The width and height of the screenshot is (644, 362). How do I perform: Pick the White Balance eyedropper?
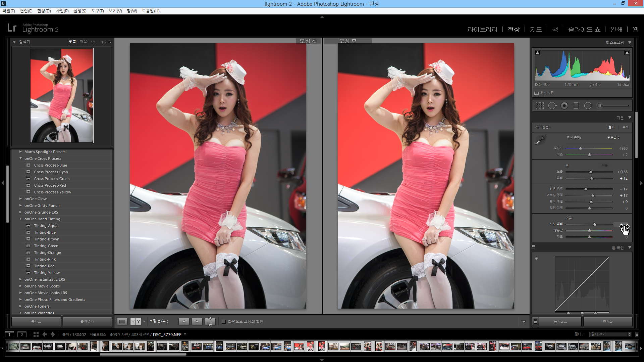click(x=540, y=140)
